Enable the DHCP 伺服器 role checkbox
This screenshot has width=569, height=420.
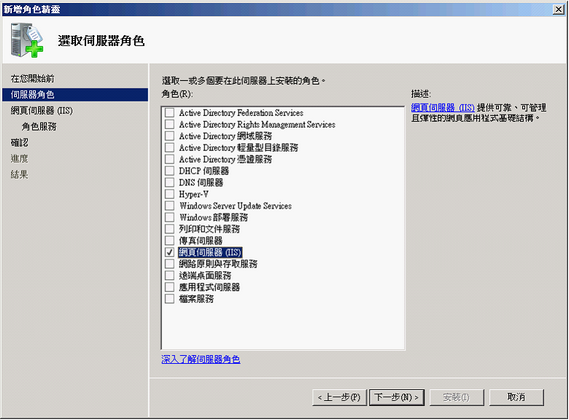(x=169, y=171)
